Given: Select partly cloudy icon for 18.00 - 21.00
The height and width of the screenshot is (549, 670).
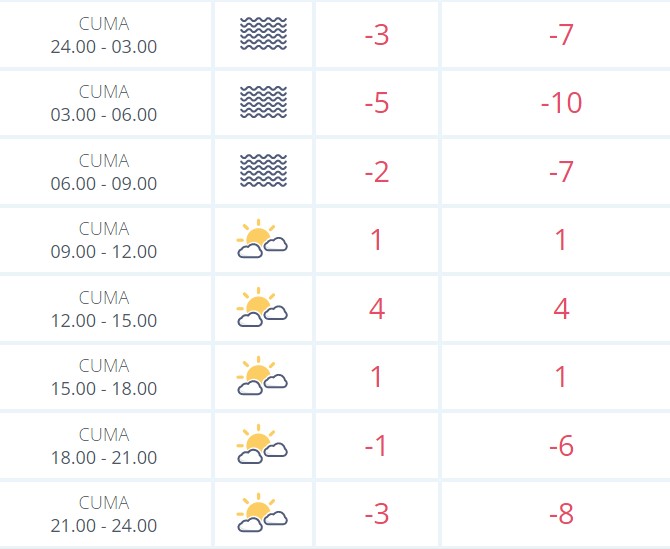Looking at the screenshot, I should click(x=262, y=444).
